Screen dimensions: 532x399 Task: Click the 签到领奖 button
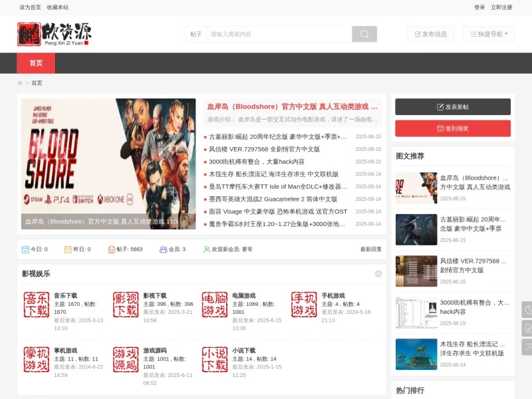(x=453, y=128)
